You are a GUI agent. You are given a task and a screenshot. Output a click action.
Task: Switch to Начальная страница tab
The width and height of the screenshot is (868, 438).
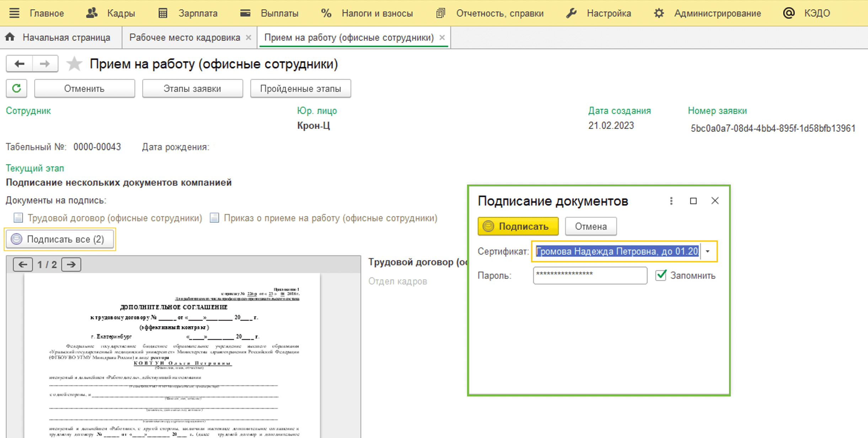pos(66,37)
